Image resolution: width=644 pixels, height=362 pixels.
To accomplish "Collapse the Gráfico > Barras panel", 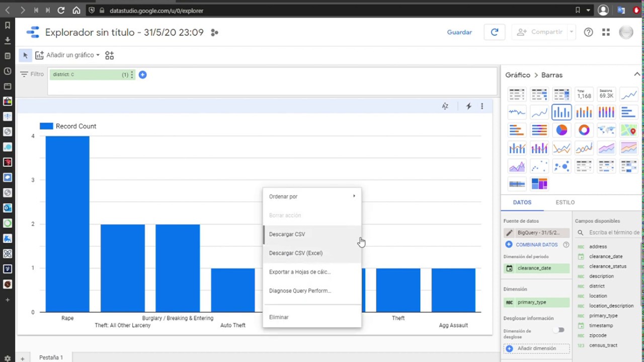I will [x=637, y=74].
